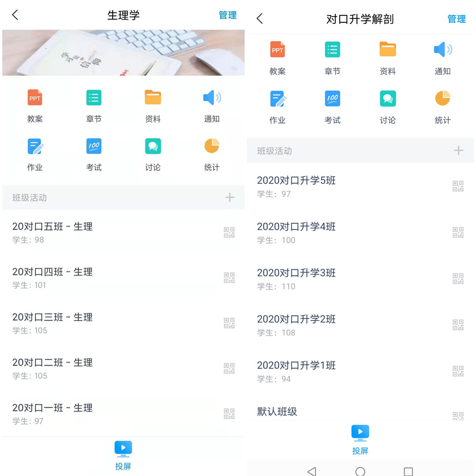The width and height of the screenshot is (476, 476).
Task: Open class 2020对口升学1班
Action: click(296, 371)
